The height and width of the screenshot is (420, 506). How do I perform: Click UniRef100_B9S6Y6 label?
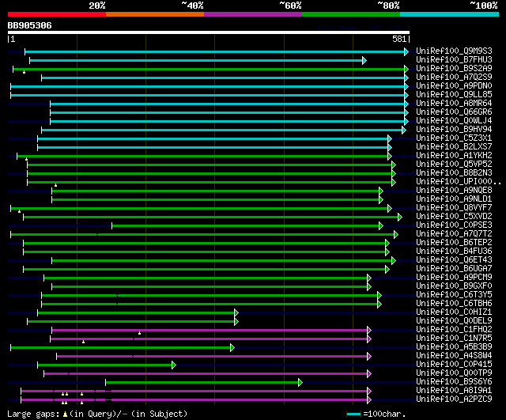coord(454,382)
